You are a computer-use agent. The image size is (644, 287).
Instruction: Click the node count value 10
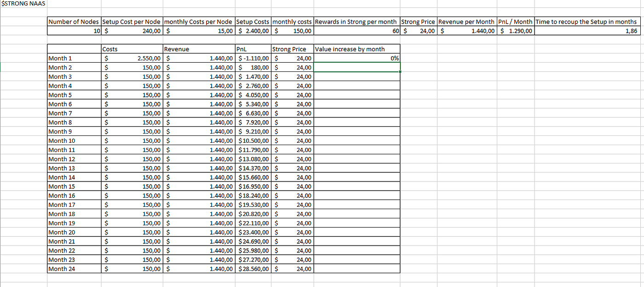74,31
